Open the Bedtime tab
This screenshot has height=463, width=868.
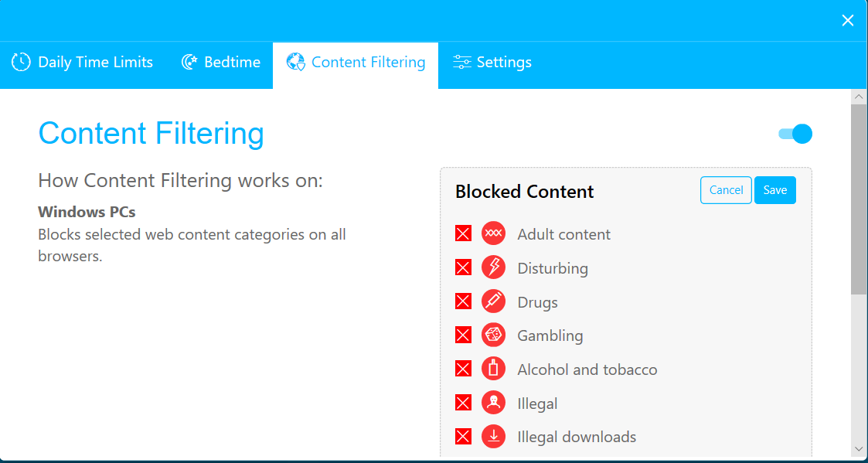(220, 61)
